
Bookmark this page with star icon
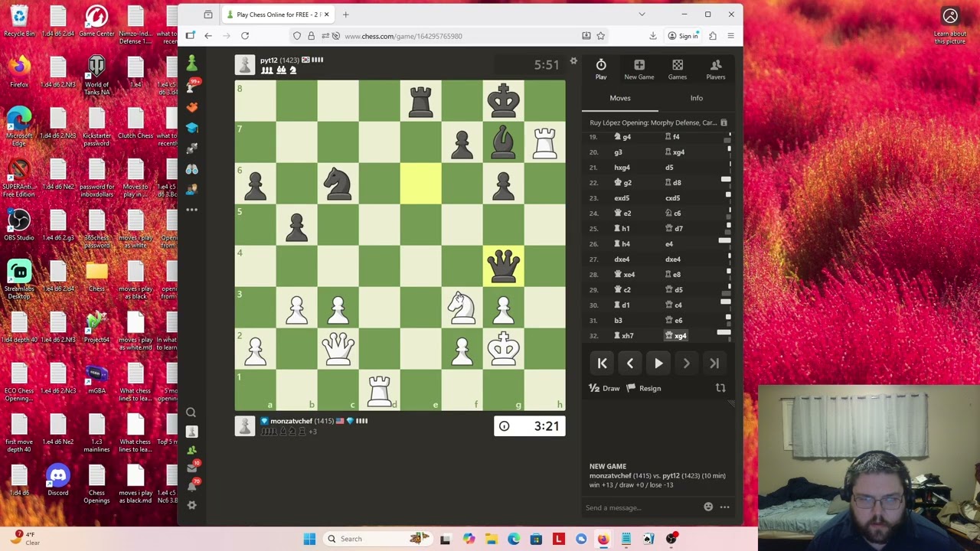tap(601, 36)
